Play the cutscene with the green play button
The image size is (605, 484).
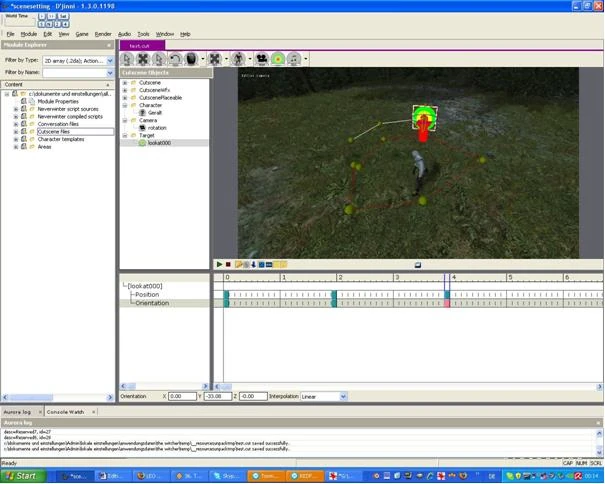[x=219, y=264]
